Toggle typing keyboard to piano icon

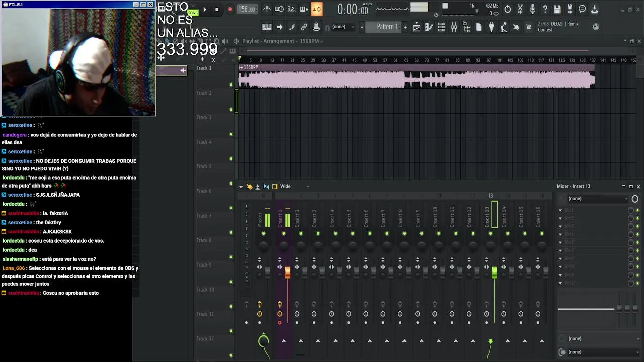(x=267, y=27)
